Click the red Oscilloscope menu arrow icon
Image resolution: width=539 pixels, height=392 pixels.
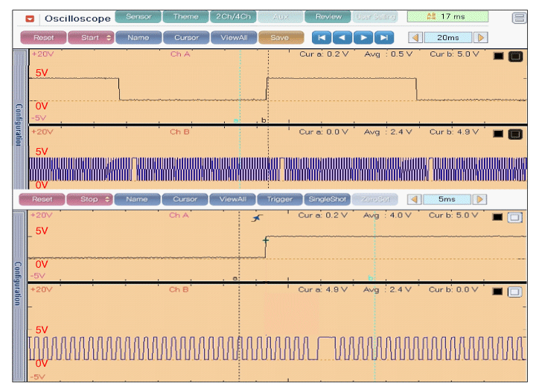[30, 18]
